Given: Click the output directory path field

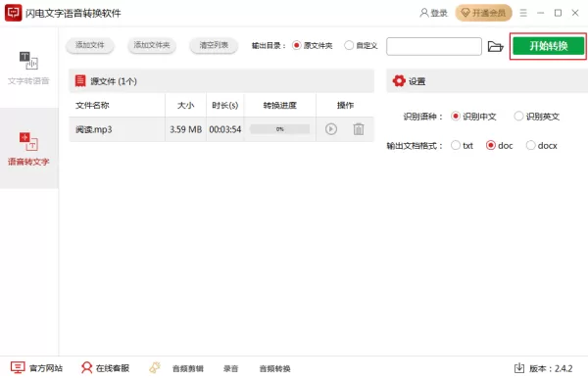Looking at the screenshot, I should [434, 46].
